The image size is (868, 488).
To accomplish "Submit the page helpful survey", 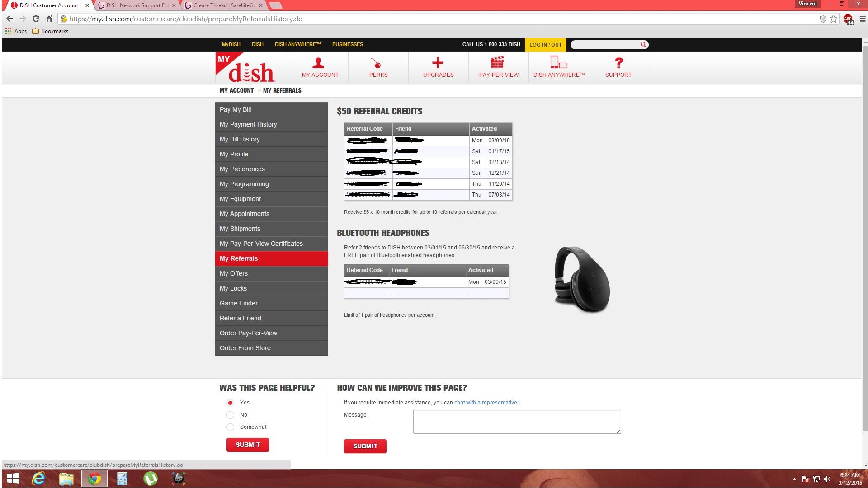I will pos(248,445).
